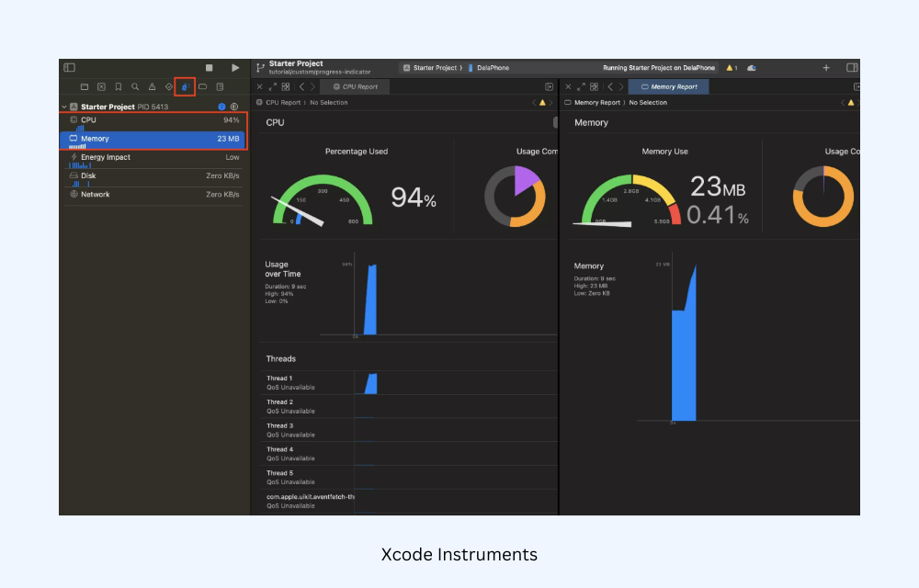The width and height of the screenshot is (919, 588).
Task: Select the Energy Impact gauge row
Action: click(x=154, y=159)
